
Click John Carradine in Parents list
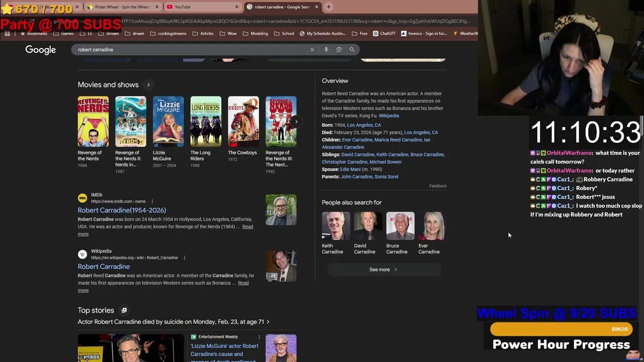[x=357, y=177]
